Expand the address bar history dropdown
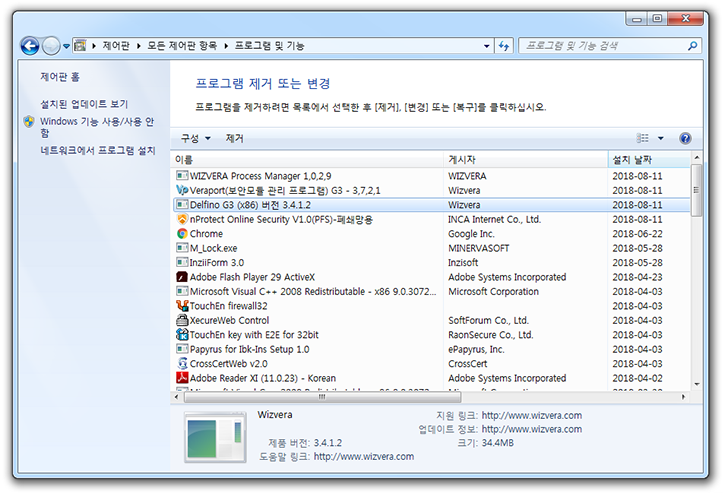Image resolution: width=725 pixels, height=494 pixels. (x=486, y=46)
